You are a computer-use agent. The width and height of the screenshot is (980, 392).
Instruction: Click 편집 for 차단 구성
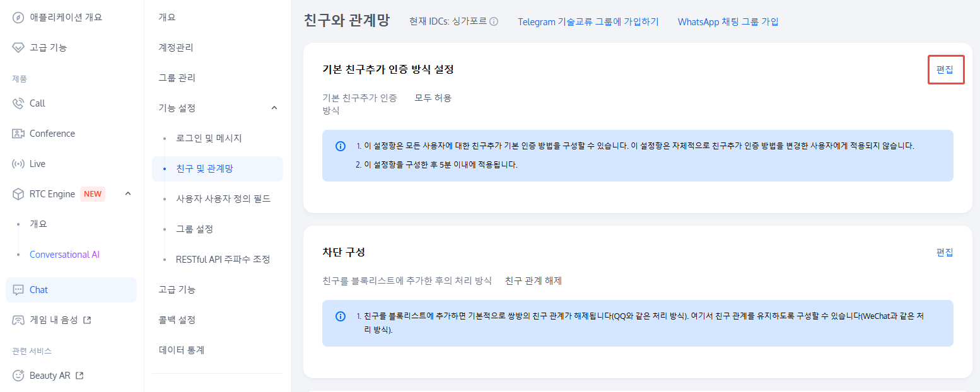pyautogui.click(x=945, y=252)
